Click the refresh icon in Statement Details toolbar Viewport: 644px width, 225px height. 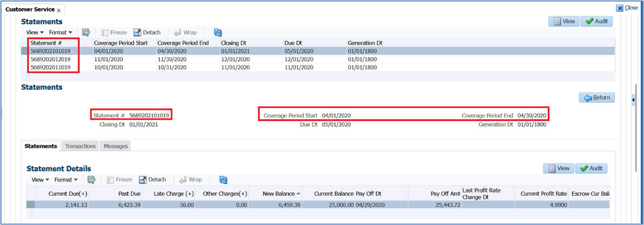point(223,180)
